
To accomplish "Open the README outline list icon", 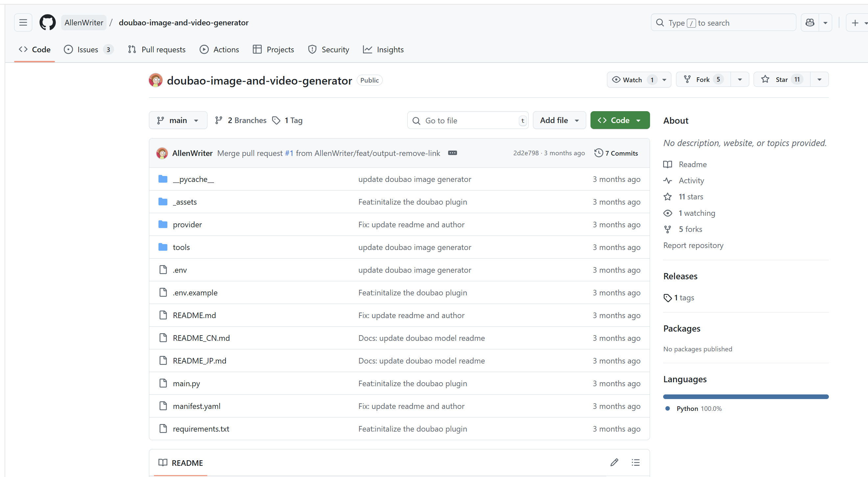I will [x=636, y=463].
